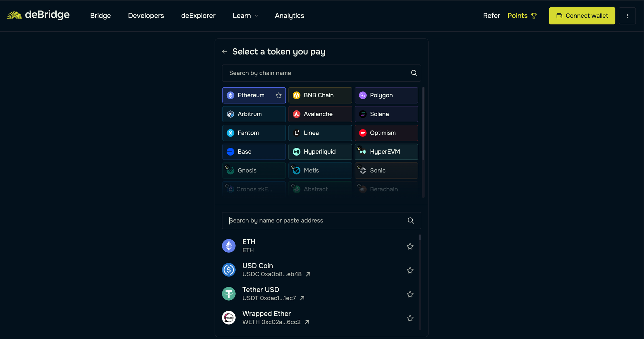Focus the Search by chain name field
Screen dimensions: 644x339
click(316, 73)
